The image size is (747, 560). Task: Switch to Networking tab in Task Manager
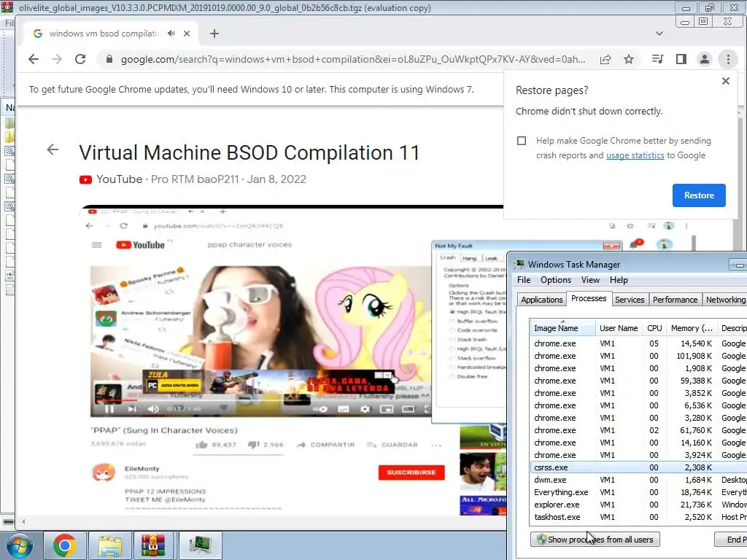725,300
